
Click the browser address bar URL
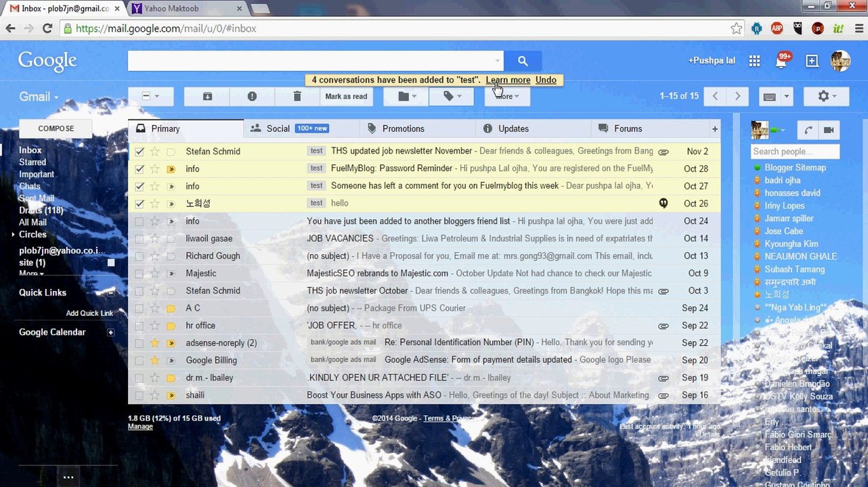point(166,28)
